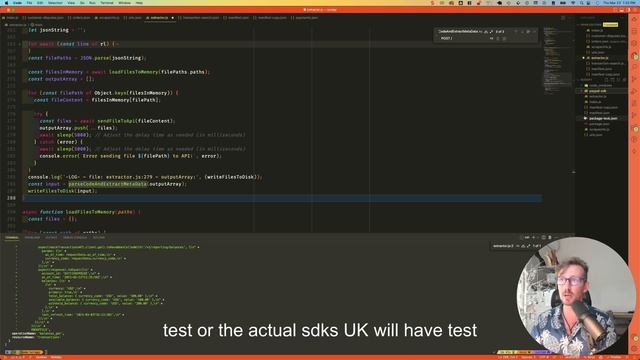Toggle Use Regular Expression in find widget

pos(491,31)
